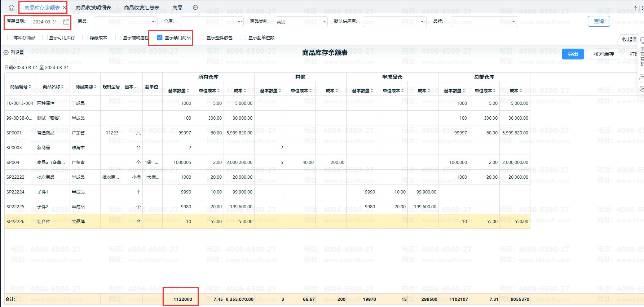This screenshot has height=307, width=644.
Task: Open the tab list circle-arrow icon
Action: coord(195,8)
